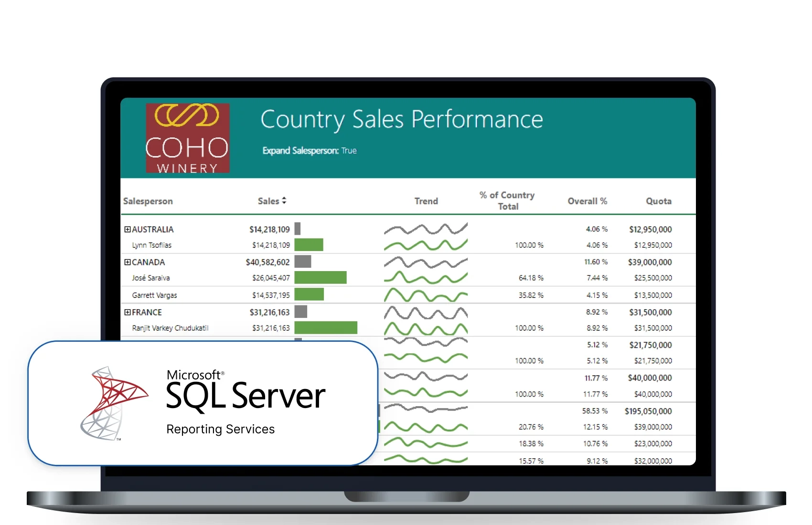
Task: Click Garrett Vargas green sales bar
Action: pyautogui.click(x=309, y=294)
